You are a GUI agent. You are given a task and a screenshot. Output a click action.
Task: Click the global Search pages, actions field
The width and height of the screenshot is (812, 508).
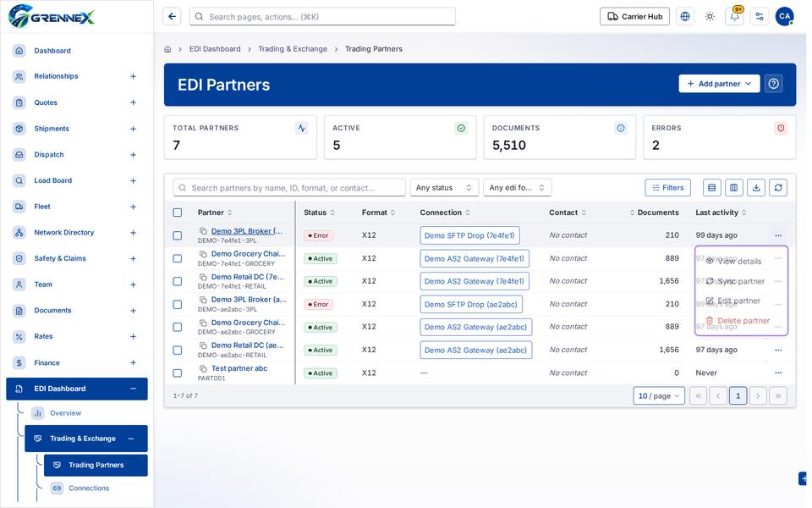point(322,17)
